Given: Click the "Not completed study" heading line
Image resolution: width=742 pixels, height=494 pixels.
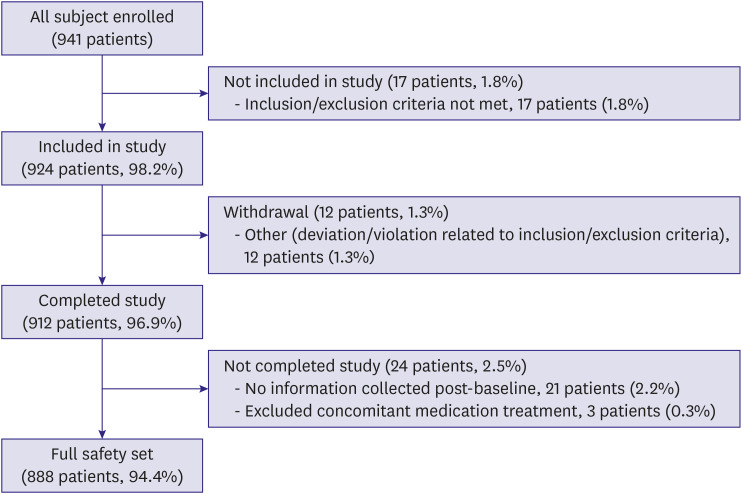Looking at the screenshot, I should click(375, 367).
